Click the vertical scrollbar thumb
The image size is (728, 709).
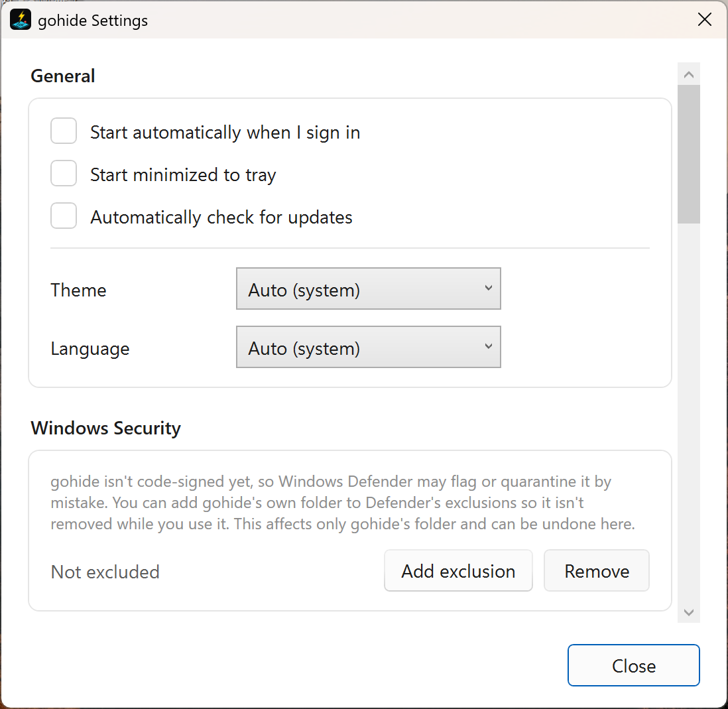(689, 154)
